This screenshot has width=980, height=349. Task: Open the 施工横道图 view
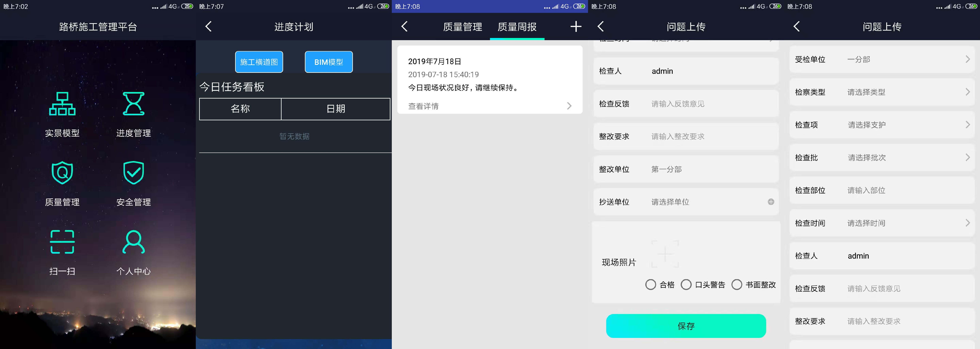point(259,62)
